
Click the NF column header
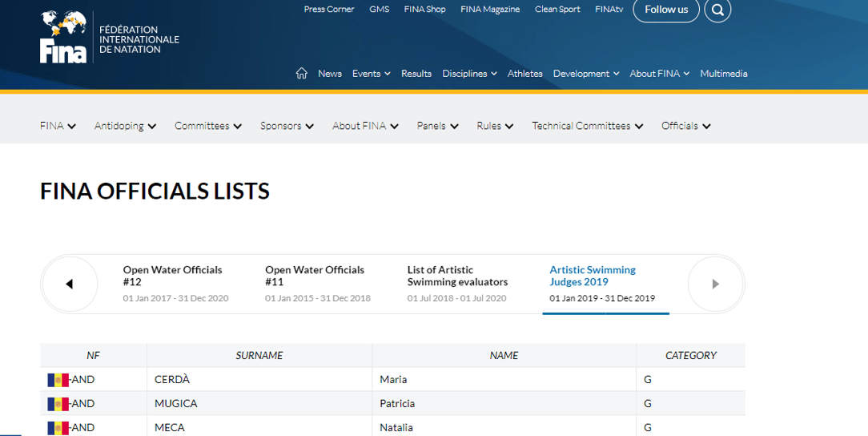coord(93,355)
